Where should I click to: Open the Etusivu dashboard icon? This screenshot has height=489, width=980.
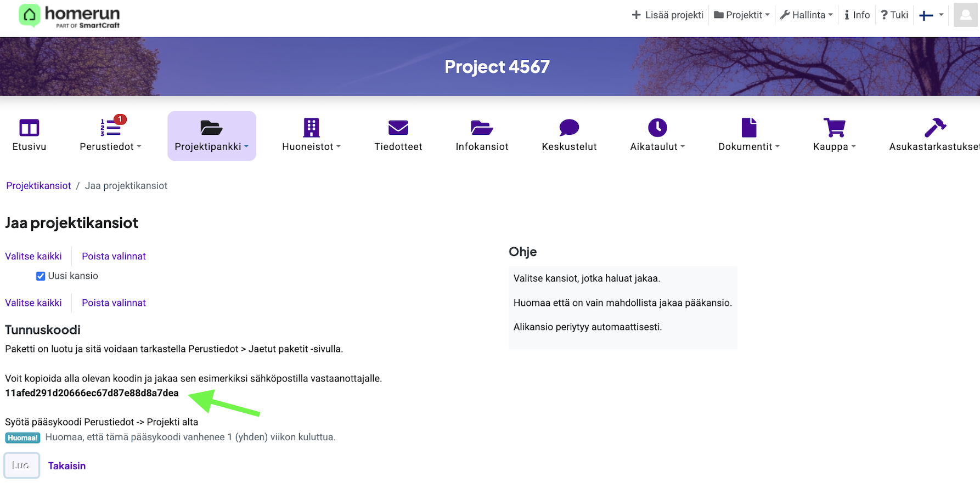point(29,128)
